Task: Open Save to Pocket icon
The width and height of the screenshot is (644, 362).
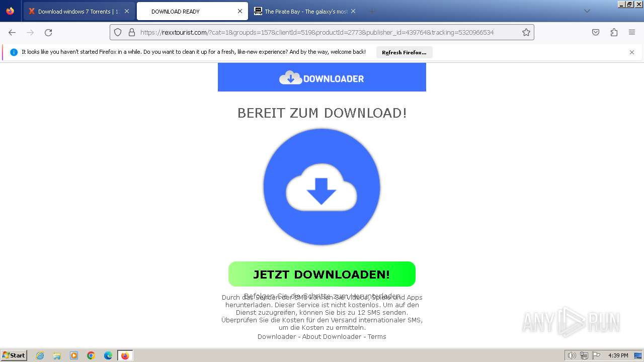Action: (x=596, y=32)
